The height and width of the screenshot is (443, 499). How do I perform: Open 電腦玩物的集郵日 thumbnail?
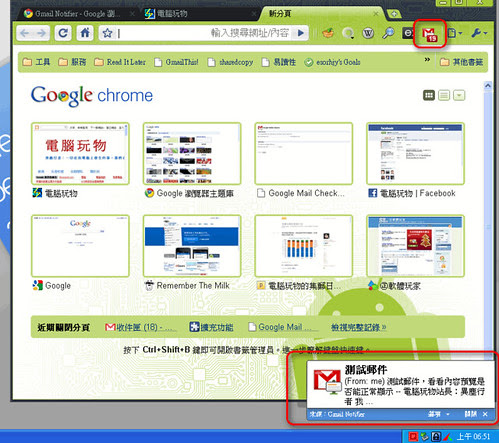303,246
